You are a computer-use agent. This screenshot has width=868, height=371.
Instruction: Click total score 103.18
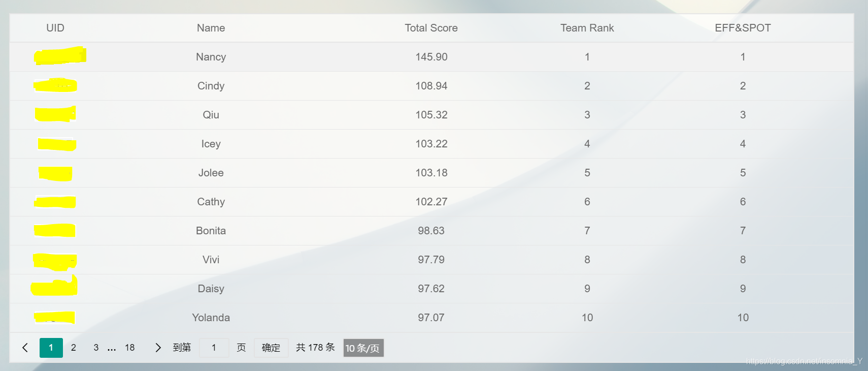pyautogui.click(x=431, y=173)
